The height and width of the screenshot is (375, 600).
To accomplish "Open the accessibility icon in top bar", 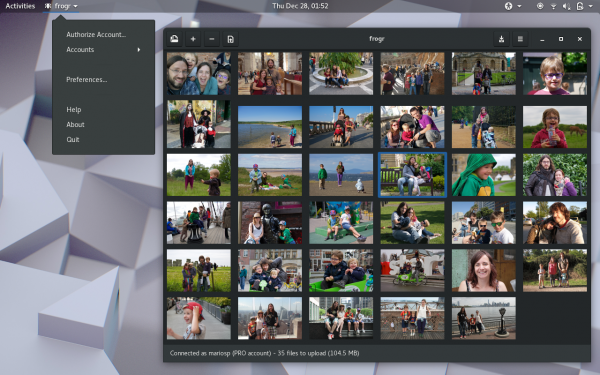I will [x=508, y=6].
